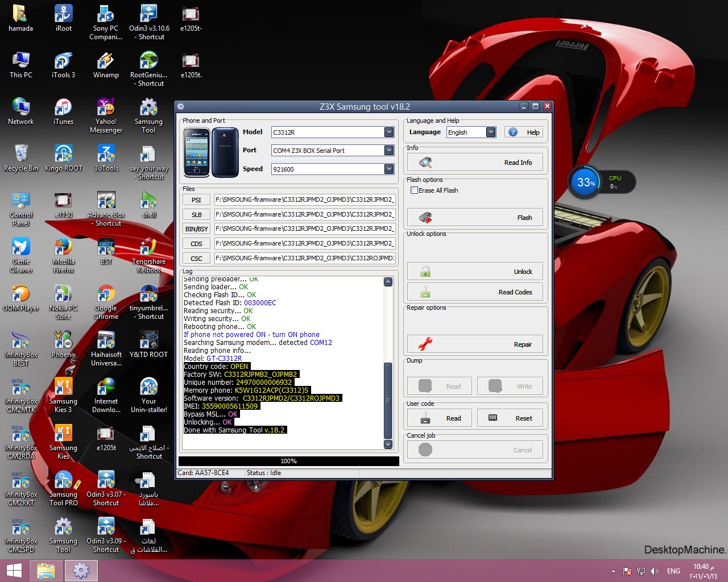Open Samsung Tool PRO icon

(63, 488)
